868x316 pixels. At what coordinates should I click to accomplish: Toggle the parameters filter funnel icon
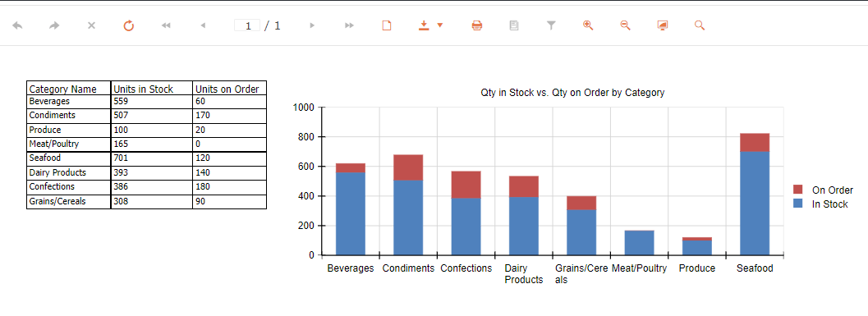(551, 25)
